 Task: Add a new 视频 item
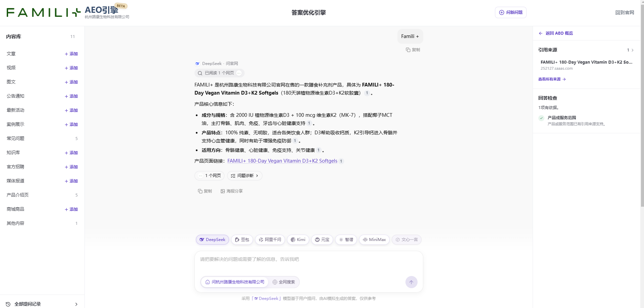71,68
